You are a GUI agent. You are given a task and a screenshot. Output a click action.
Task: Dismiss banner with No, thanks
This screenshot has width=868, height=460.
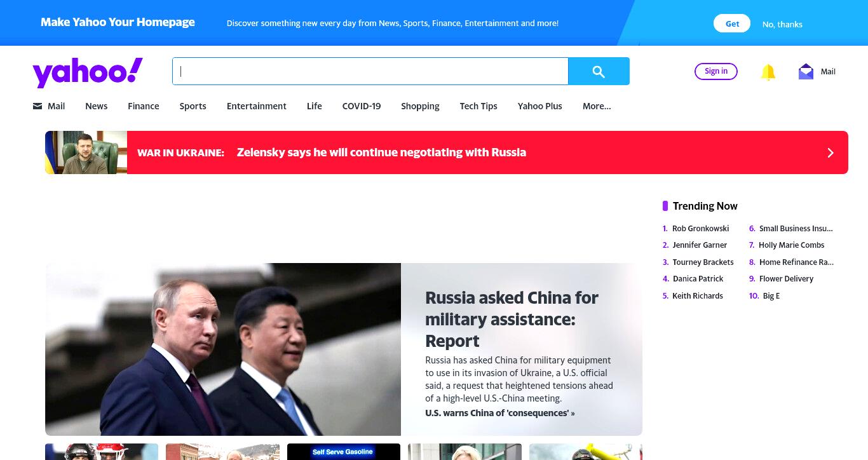[782, 24]
